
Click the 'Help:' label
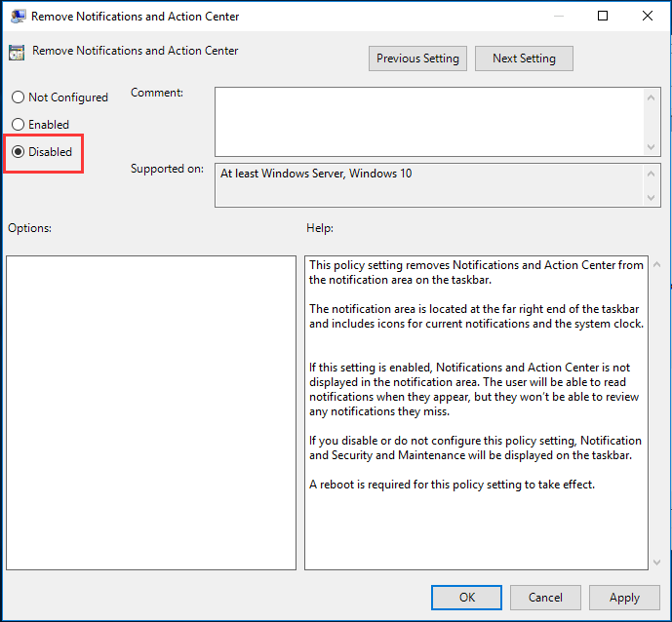320,228
